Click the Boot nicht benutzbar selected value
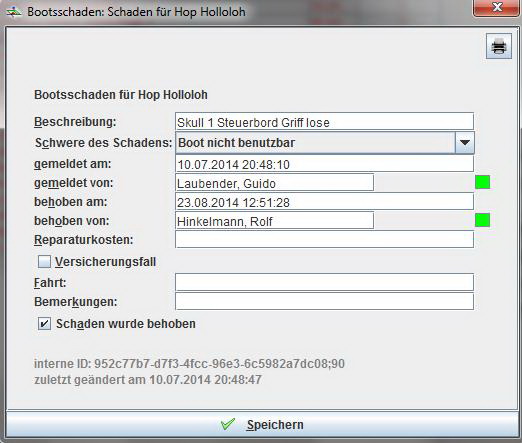This screenshot has height=443, width=522. tap(237, 143)
